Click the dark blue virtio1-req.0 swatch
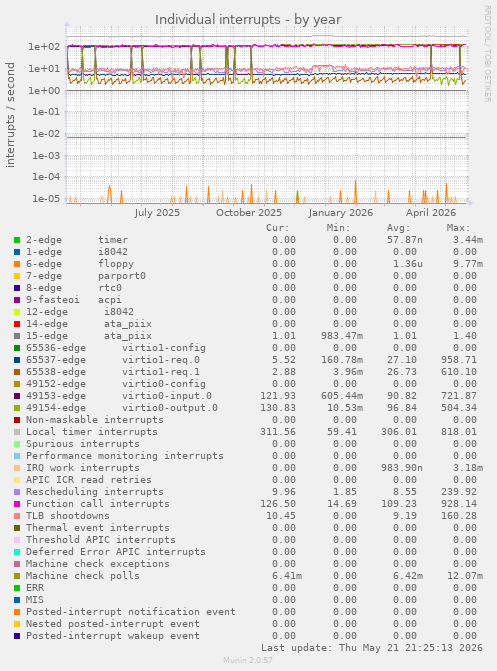Screen dimensions: 497x671 17,361
